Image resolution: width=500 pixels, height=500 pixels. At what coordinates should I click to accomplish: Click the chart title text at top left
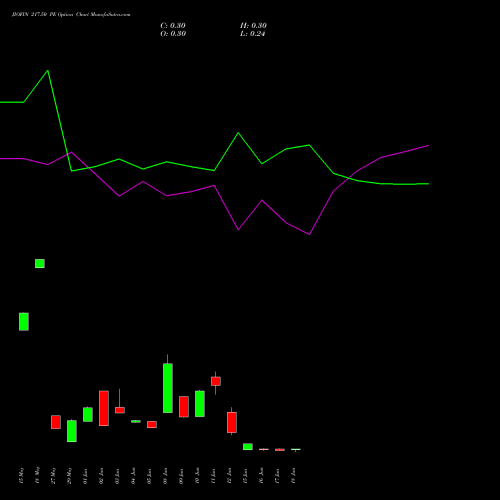(71, 15)
